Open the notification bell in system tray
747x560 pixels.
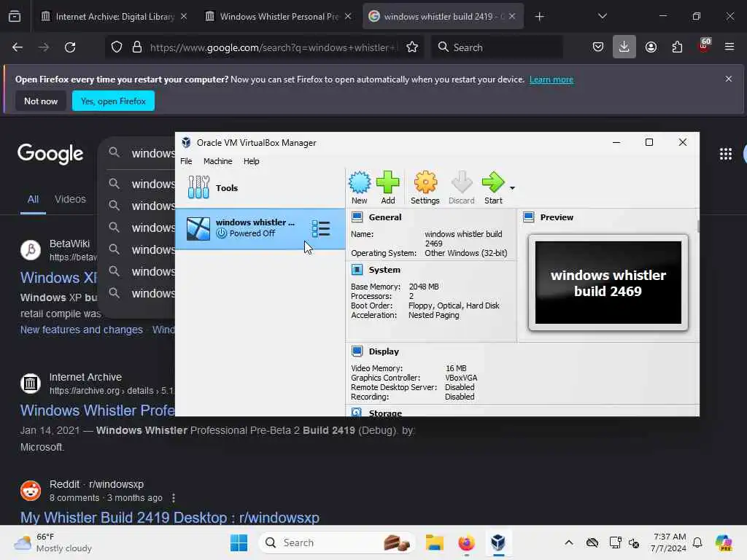(697, 542)
